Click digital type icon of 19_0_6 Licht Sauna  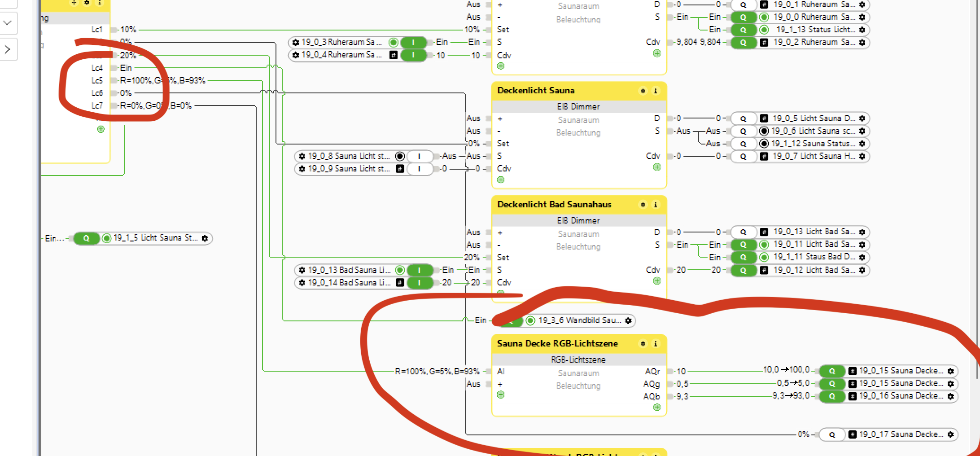point(764,131)
